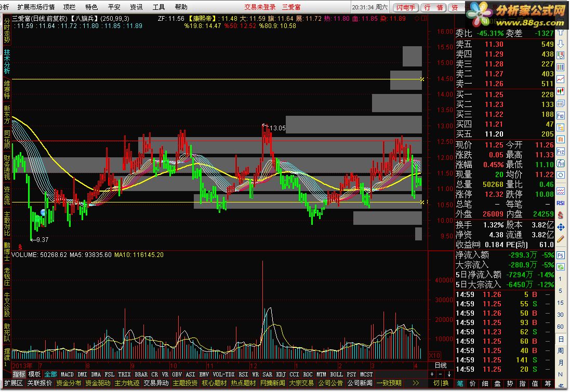Select the MACD indicator tab
570x392 pixels.
67,374
